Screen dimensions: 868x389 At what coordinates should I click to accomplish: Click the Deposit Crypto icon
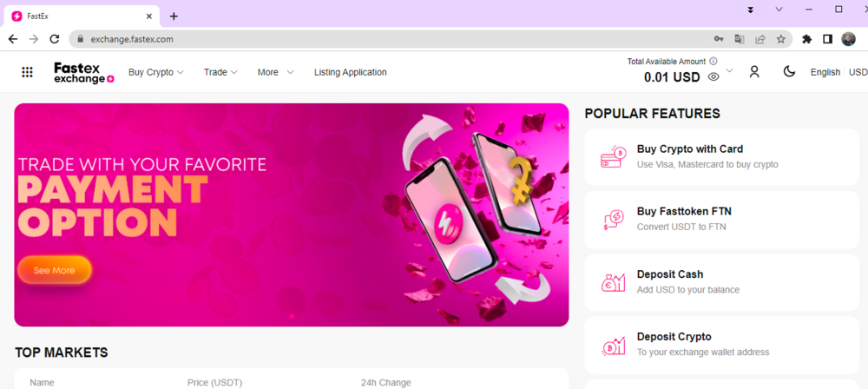pos(613,345)
